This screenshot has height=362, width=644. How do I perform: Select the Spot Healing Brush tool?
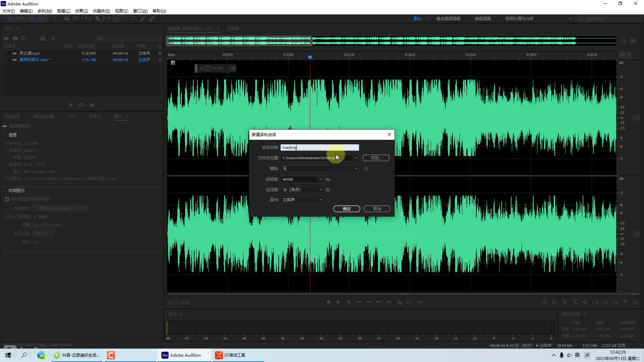[x=152, y=19]
